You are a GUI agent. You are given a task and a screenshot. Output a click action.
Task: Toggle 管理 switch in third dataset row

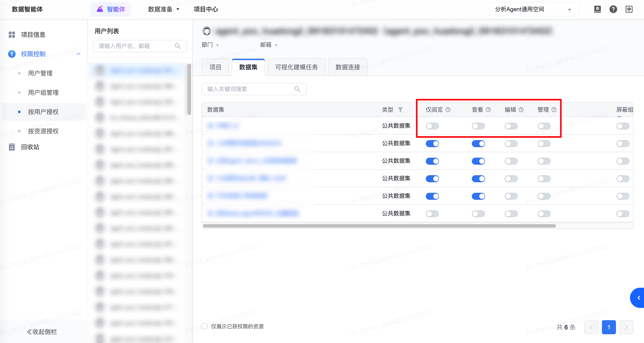[544, 161]
